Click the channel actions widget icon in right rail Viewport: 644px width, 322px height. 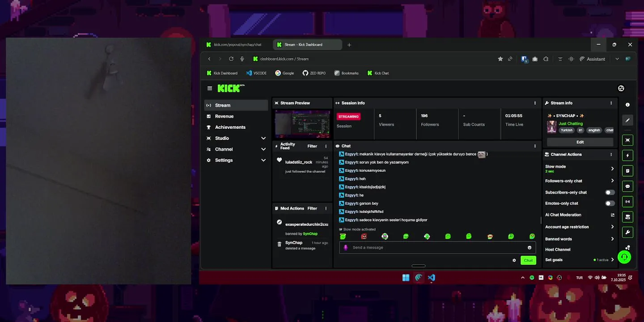627,217
